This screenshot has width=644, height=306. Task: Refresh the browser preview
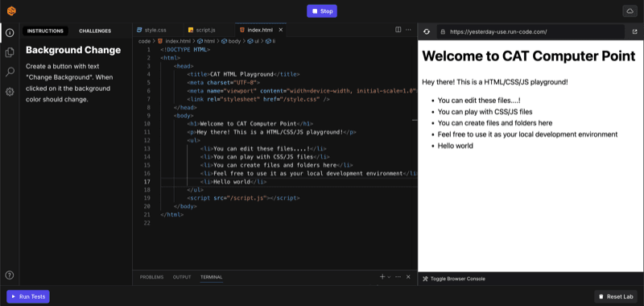tap(427, 31)
